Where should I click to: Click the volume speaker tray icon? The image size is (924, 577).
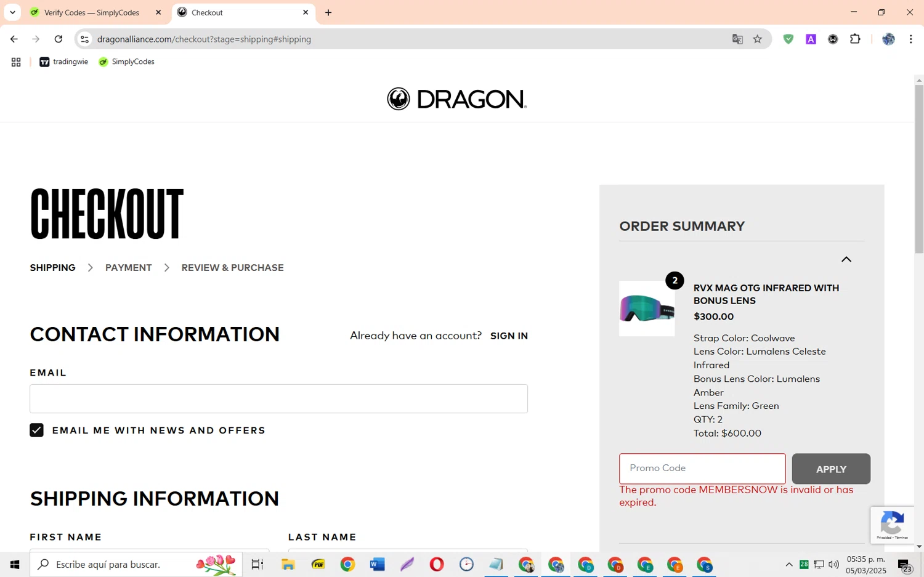[x=833, y=564]
